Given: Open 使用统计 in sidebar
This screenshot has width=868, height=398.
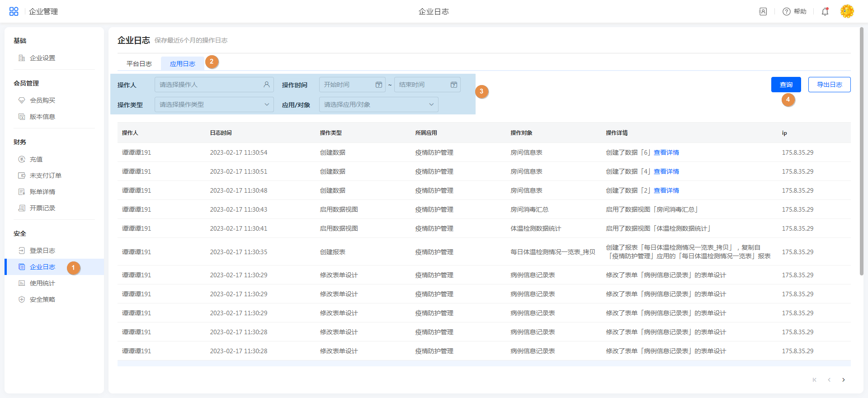Looking at the screenshot, I should [42, 283].
